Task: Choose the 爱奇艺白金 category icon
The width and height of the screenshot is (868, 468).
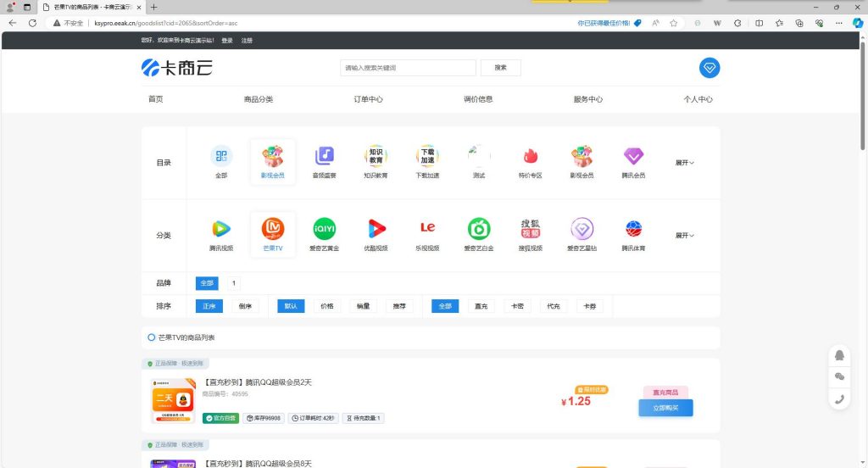Action: pos(479,229)
